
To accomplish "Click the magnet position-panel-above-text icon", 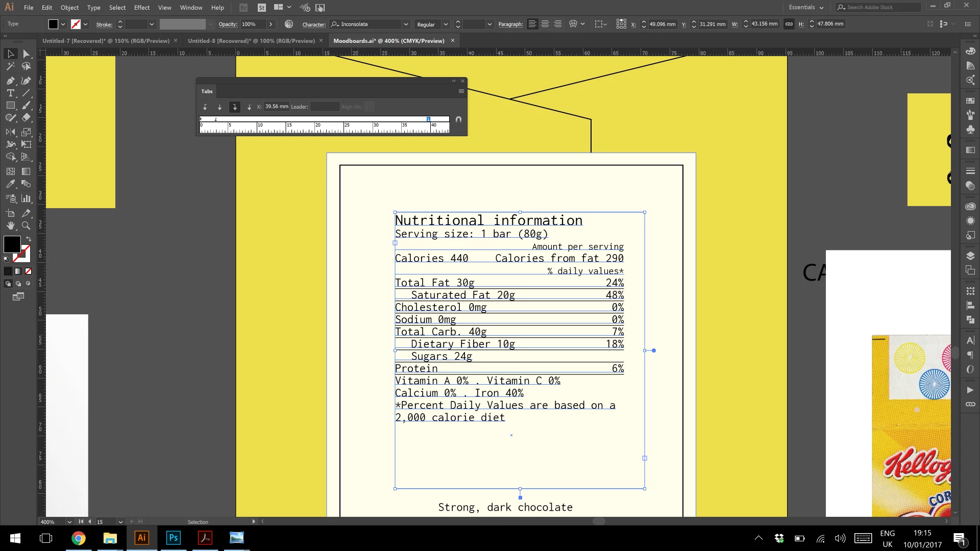I will (458, 119).
